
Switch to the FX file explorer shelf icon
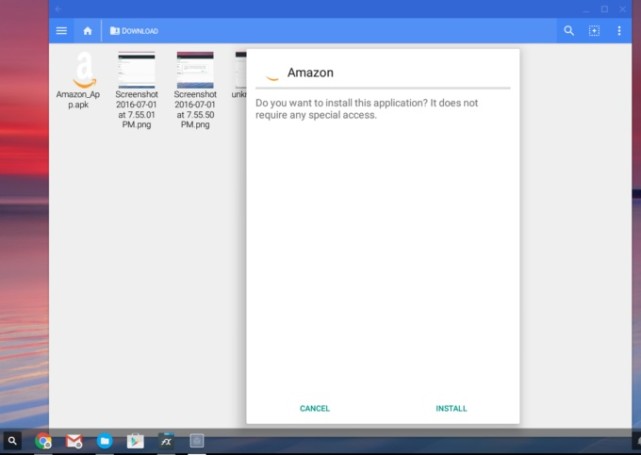[166, 441]
